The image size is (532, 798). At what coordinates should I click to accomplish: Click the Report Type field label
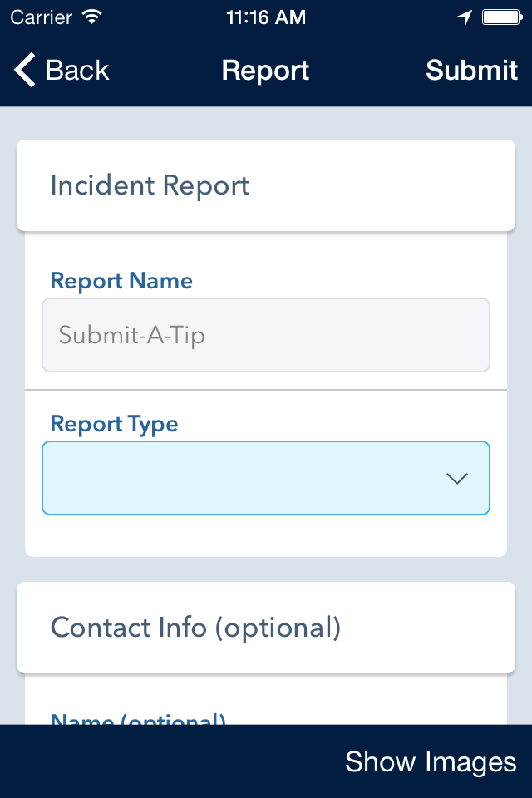pos(114,424)
